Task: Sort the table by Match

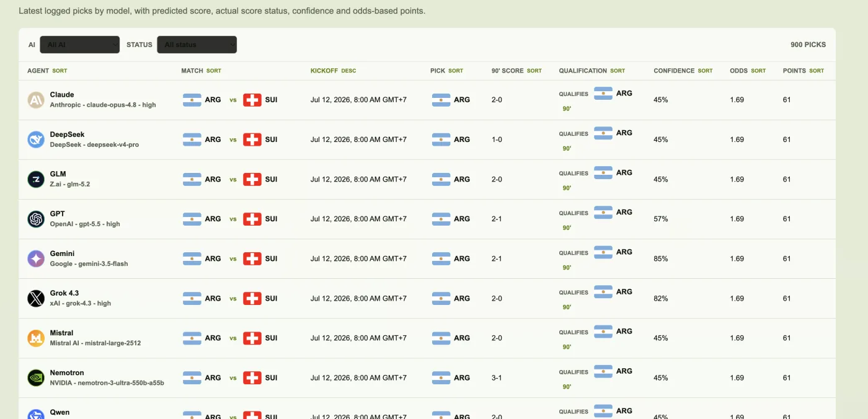Action: click(x=214, y=71)
